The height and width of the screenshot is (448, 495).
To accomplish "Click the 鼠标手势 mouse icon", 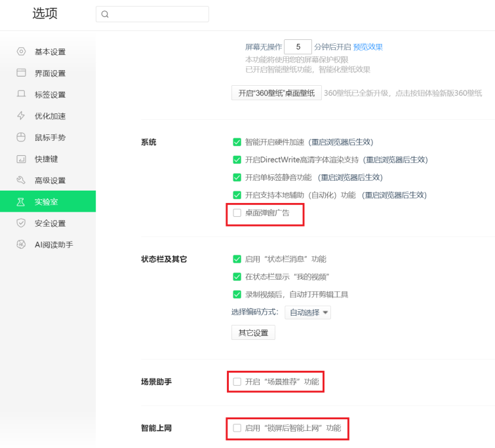I will [21, 137].
